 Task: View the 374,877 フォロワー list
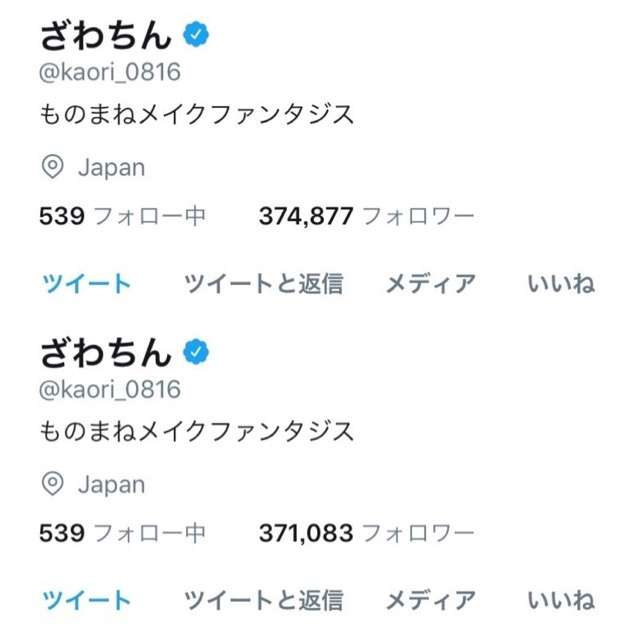coord(367,216)
